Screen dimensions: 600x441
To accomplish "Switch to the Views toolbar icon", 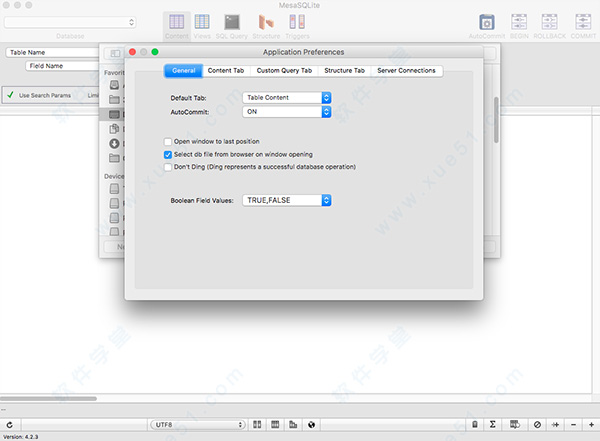I will 202,22.
